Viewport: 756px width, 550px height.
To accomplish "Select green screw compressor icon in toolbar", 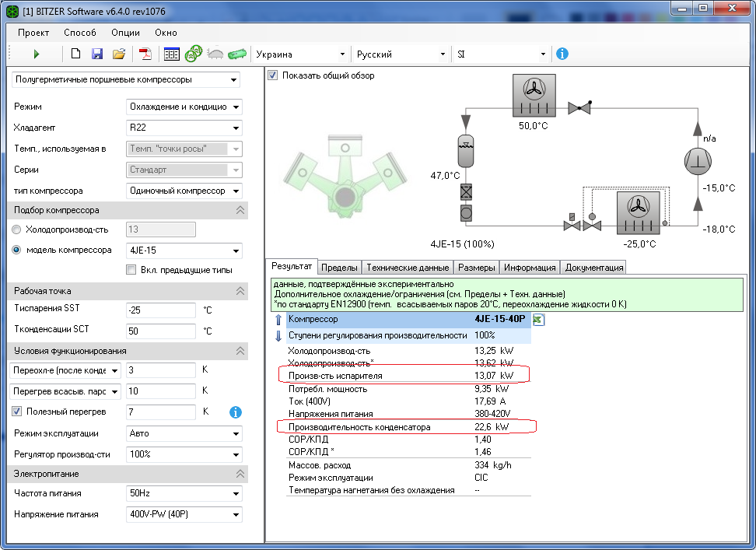I will 236,54.
